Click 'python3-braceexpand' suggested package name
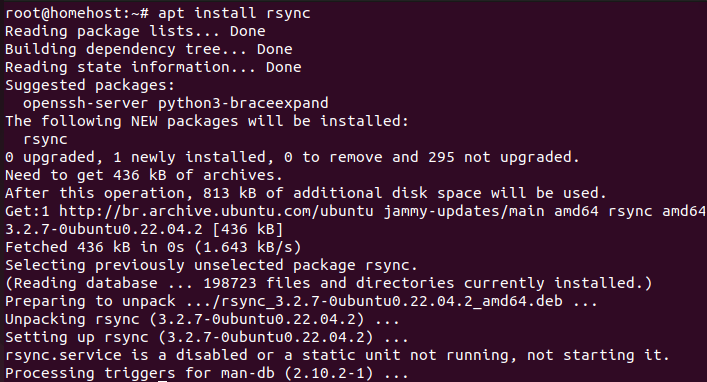The height and width of the screenshot is (382, 707). [243, 103]
